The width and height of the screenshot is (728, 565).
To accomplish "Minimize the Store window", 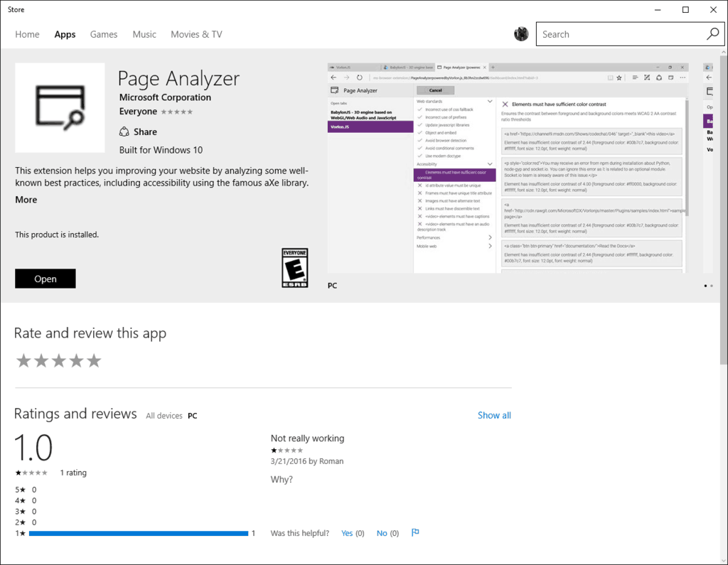I will click(658, 10).
